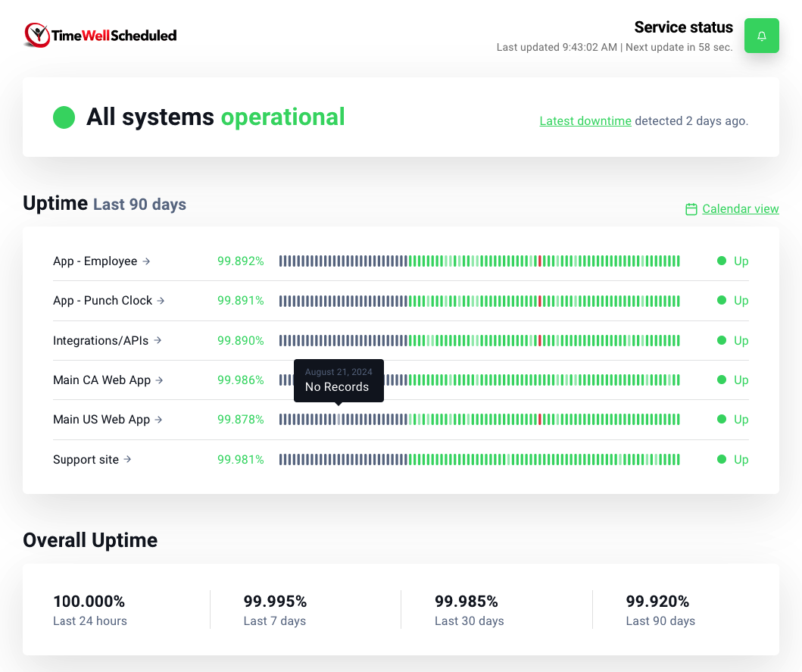Click the red downtime bar in App - Employee row
The width and height of the screenshot is (802, 672).
pos(539,261)
